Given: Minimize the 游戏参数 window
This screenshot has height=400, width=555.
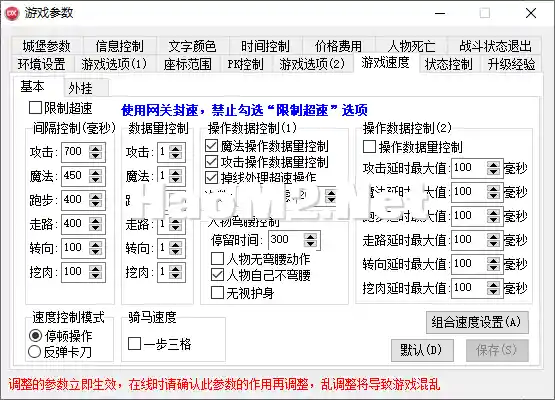Looking at the screenshot, I should [440, 13].
